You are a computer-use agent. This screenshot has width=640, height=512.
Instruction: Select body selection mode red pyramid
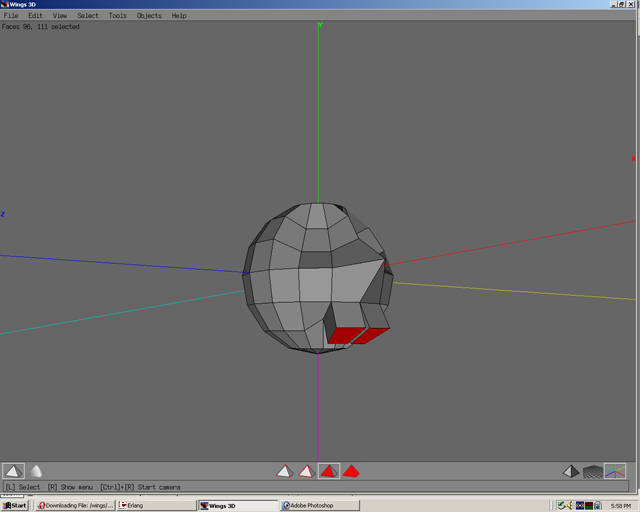coord(351,471)
